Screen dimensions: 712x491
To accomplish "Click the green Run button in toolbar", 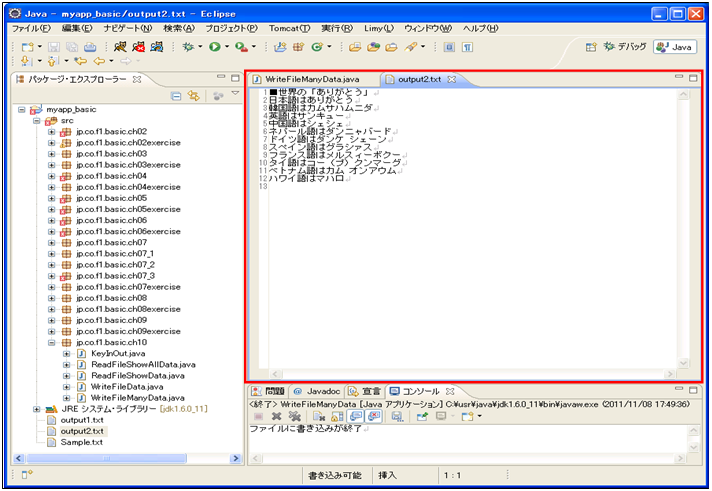I will click(214, 47).
